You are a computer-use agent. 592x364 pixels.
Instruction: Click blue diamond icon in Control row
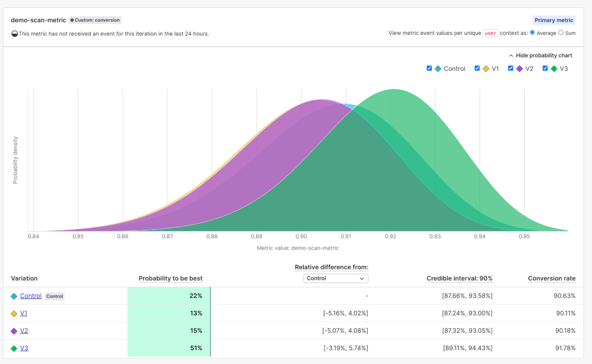coord(14,296)
